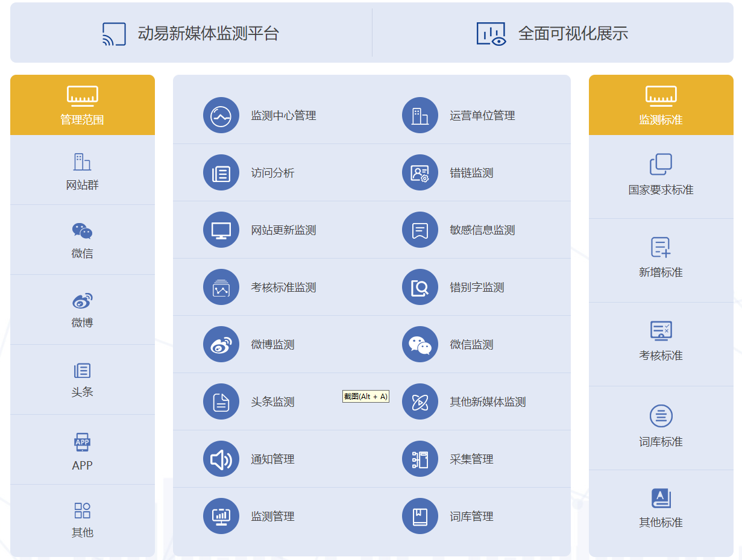Open the 运营单位管理 building icon
Image resolution: width=742 pixels, height=560 pixels.
[420, 115]
